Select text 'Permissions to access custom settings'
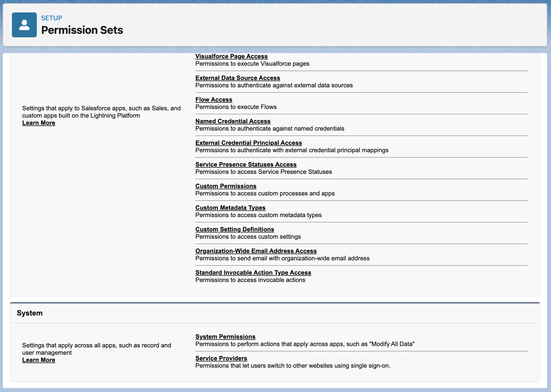 tap(248, 237)
